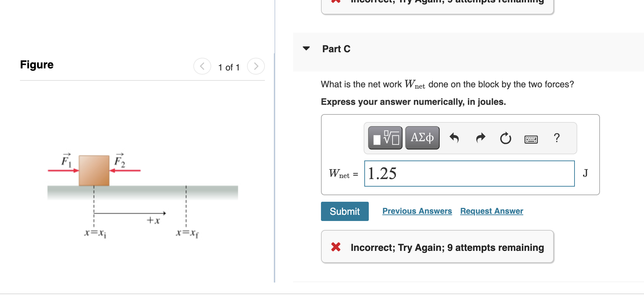Select the Wnet answer input containing 1.25
Screen dimensions: 644x299
tap(469, 174)
